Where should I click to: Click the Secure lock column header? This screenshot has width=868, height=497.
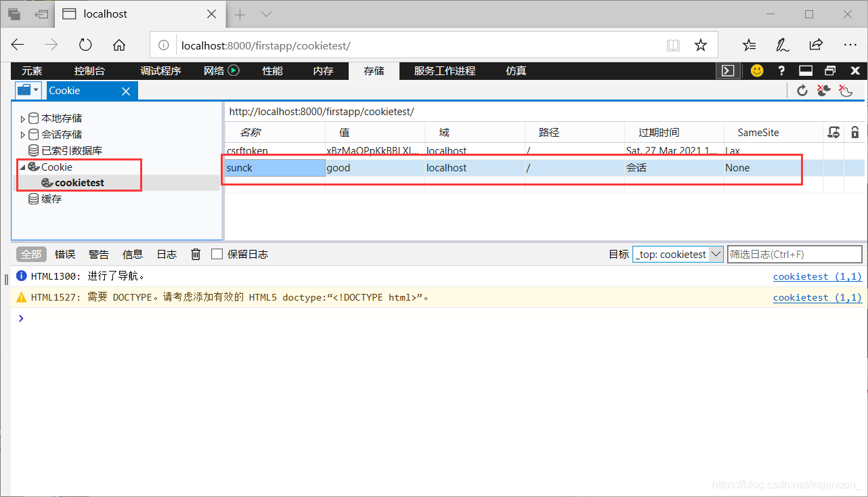855,133
